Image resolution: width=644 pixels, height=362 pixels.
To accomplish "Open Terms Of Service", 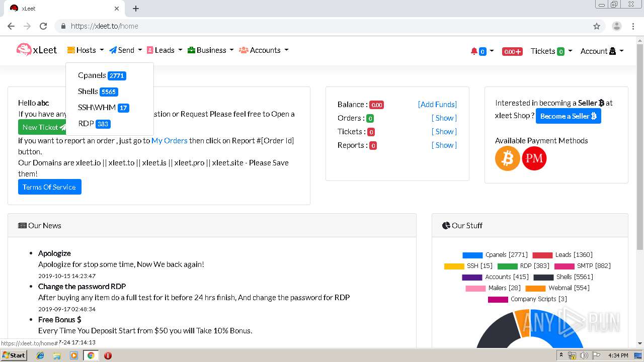I will (x=49, y=187).
